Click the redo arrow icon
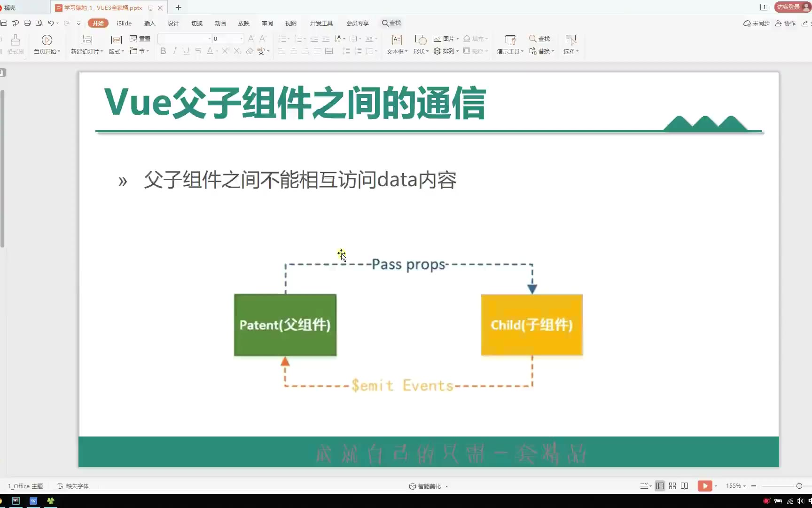The height and width of the screenshot is (508, 812). 67,23
